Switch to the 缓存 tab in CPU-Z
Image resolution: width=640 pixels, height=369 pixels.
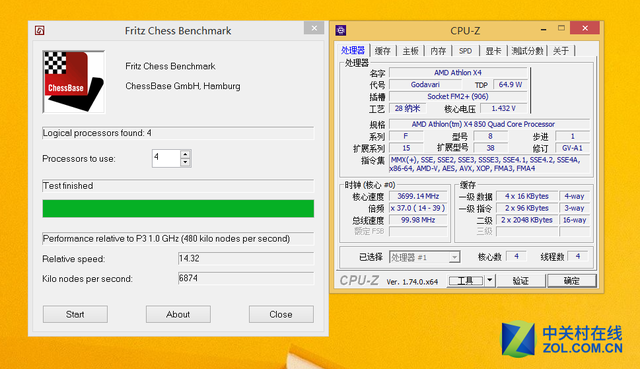[x=382, y=51]
